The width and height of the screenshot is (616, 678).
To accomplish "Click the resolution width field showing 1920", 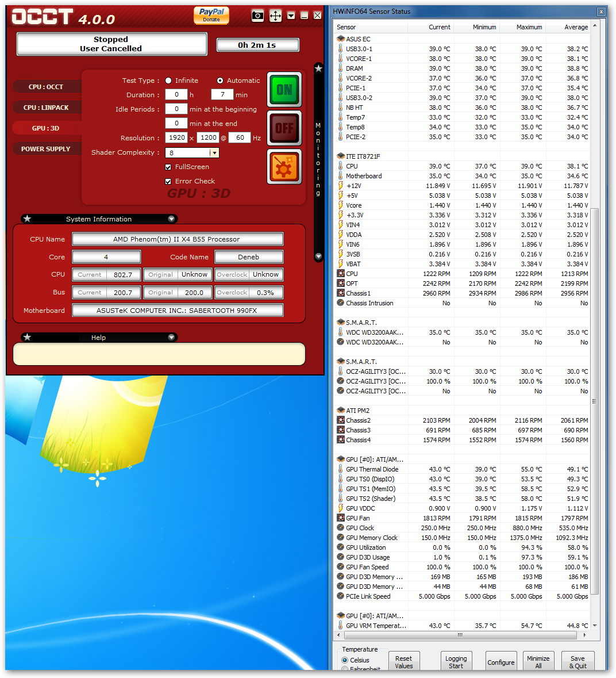I will (176, 137).
